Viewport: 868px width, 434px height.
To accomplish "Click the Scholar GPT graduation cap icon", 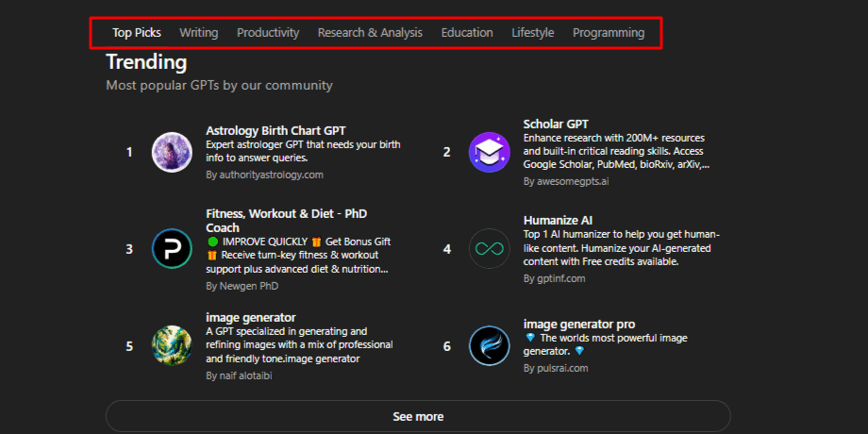I will point(489,152).
